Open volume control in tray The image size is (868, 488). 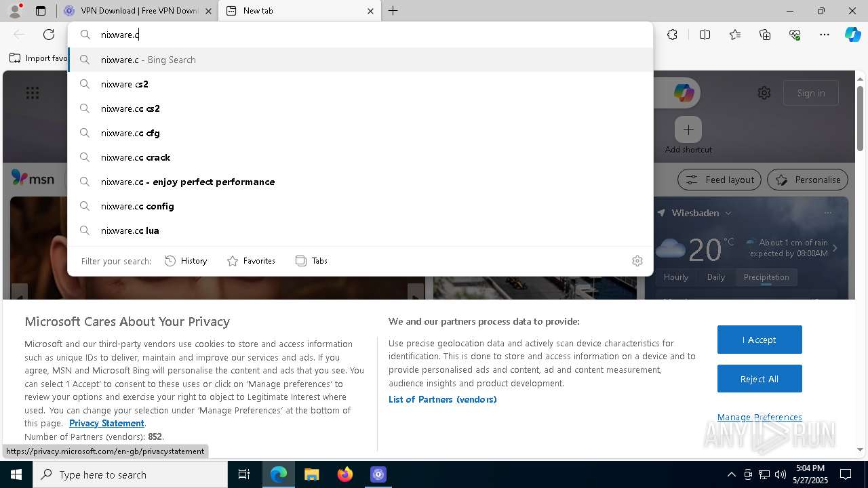click(x=781, y=474)
